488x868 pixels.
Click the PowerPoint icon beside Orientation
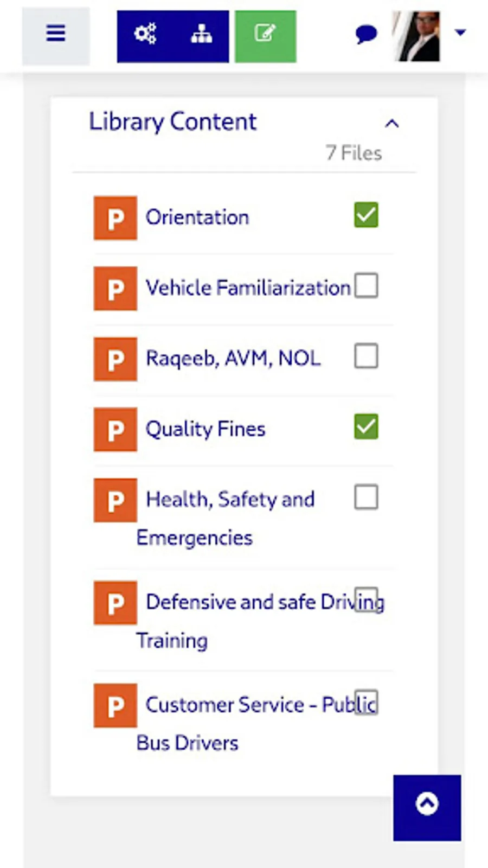click(115, 218)
